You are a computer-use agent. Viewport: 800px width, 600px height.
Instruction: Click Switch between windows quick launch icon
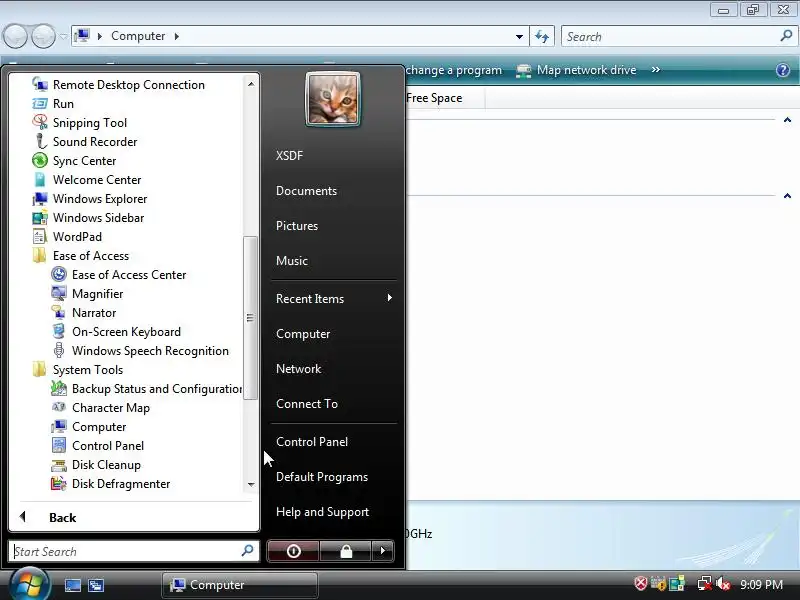coord(96,585)
